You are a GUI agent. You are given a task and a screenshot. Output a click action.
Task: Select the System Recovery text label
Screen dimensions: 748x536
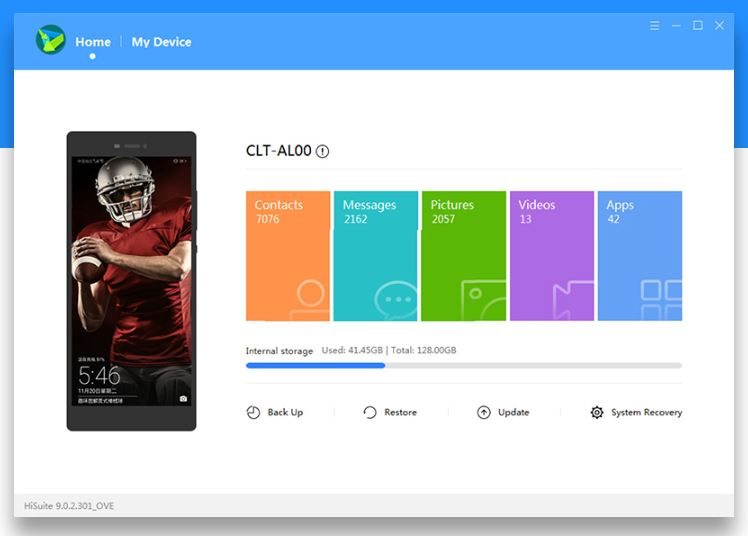click(646, 412)
